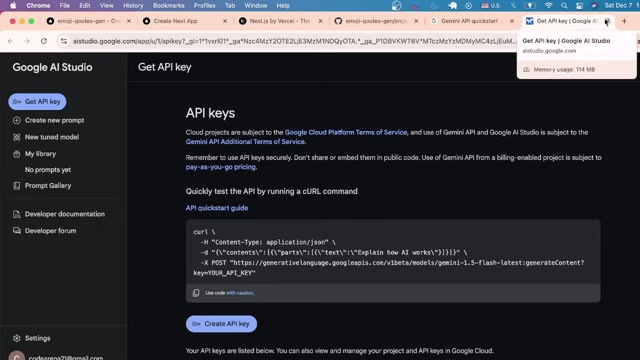Reload the page with the refresh icon
The height and width of the screenshot is (360, 640).
44,41
